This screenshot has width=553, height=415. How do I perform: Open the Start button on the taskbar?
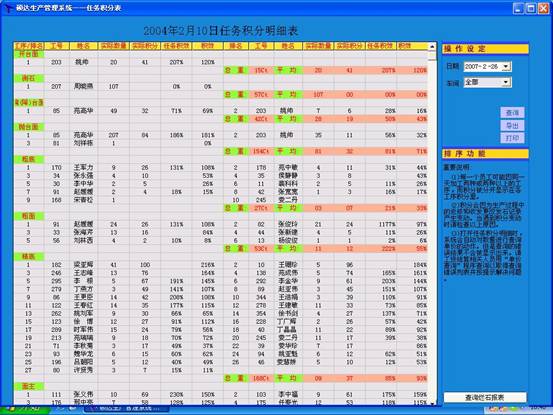(25, 410)
